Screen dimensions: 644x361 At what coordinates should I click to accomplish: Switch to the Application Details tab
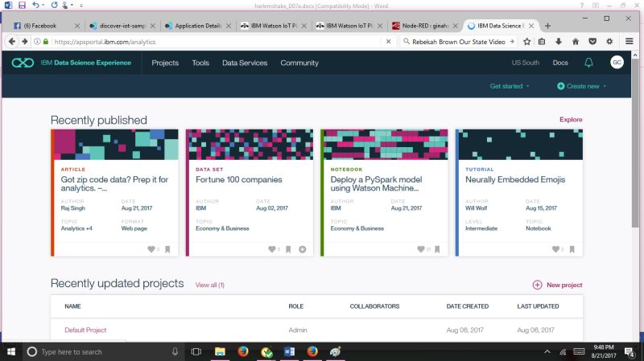click(197, 26)
